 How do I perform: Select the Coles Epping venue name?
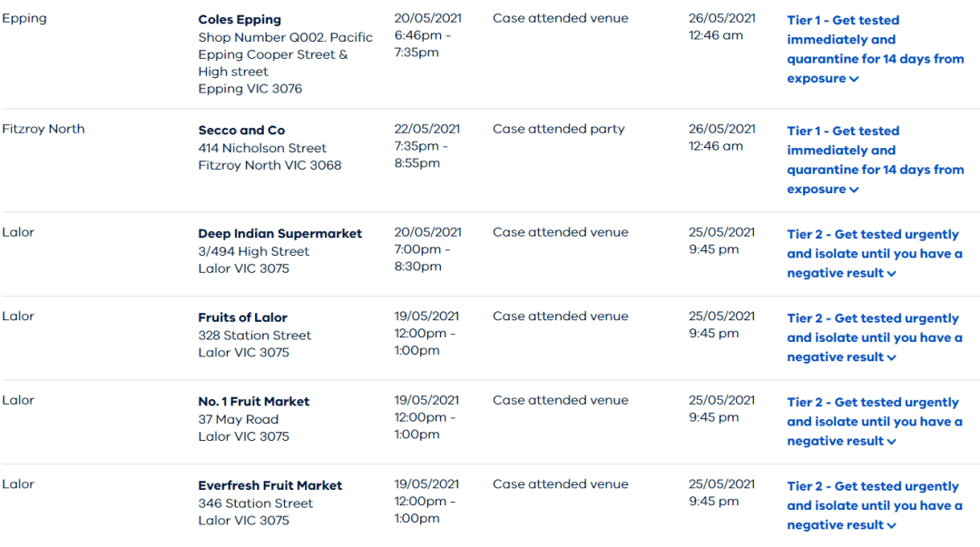pos(240,20)
